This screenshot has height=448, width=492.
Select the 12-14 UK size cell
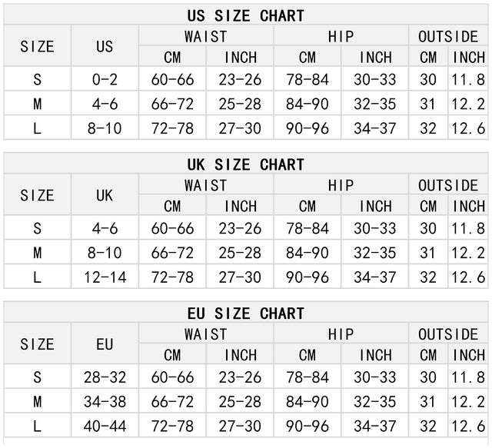[x=105, y=277]
